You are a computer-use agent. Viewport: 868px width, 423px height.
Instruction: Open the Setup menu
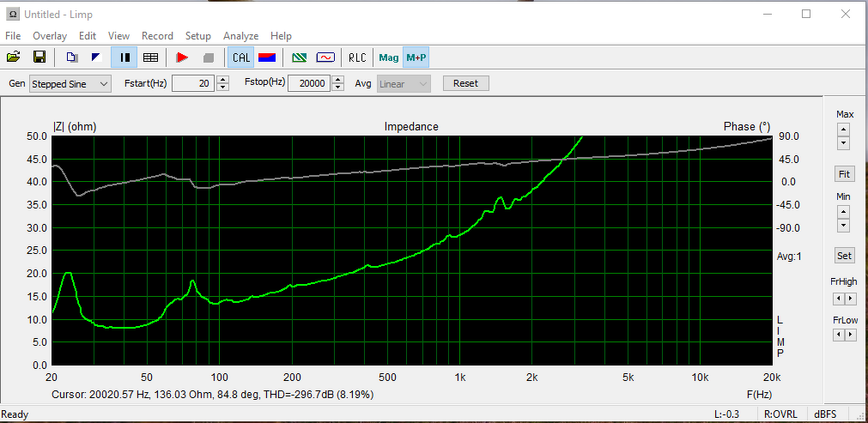coord(197,36)
